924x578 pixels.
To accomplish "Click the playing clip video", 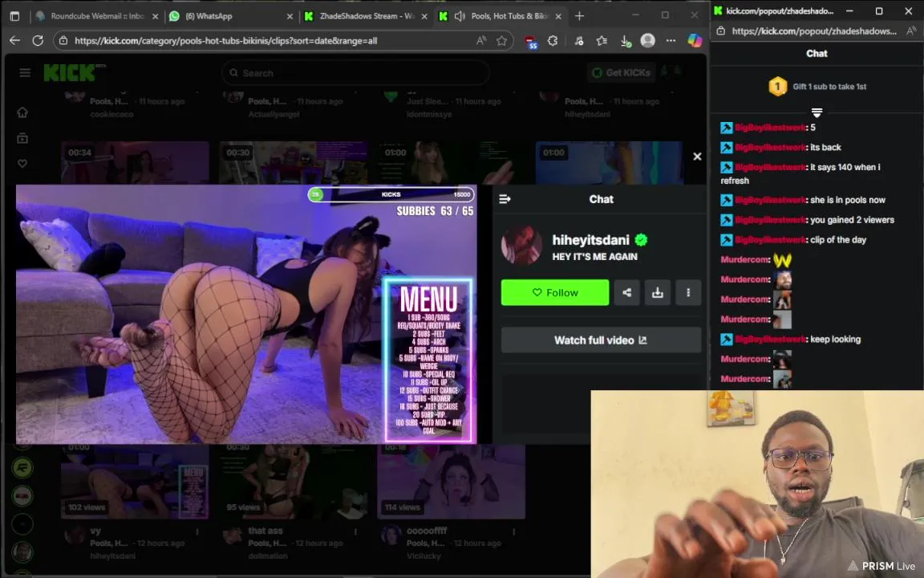I will click(x=246, y=314).
